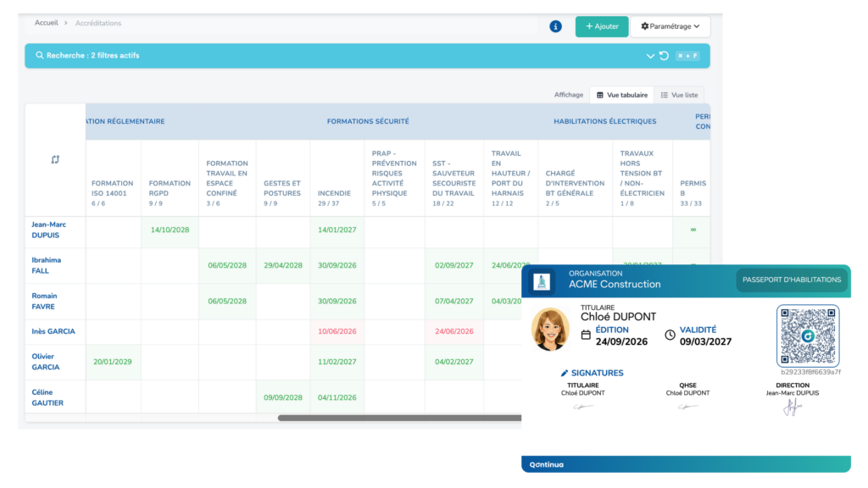Click Ibrahima FALL's 29/04/2028 cell
The width and height of the screenshot is (868, 488).
pyautogui.click(x=283, y=265)
